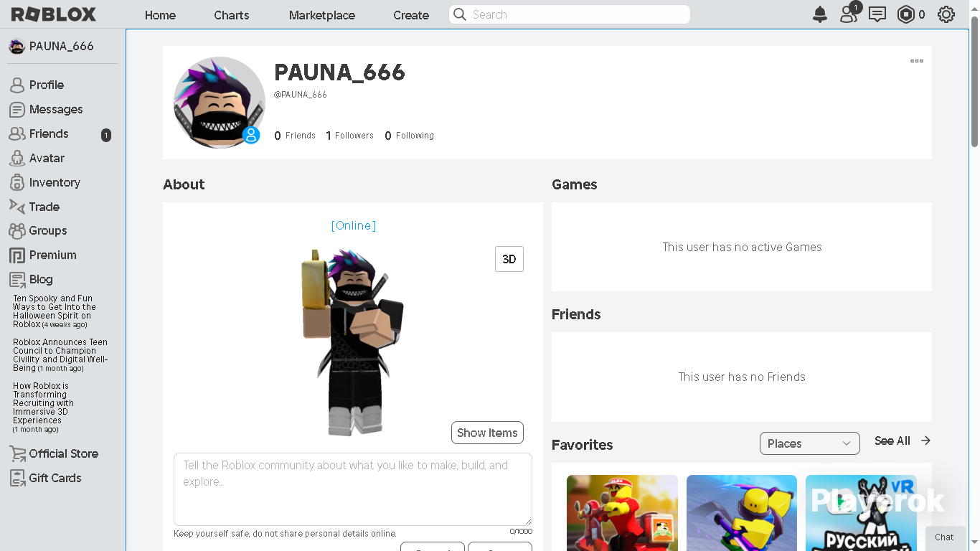Open Official Store in the sidebar
Image resolution: width=980 pixels, height=551 pixels.
pos(64,453)
